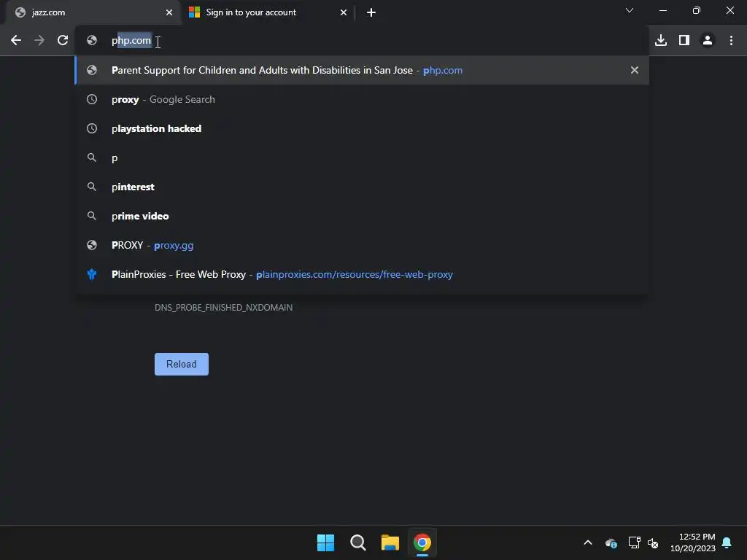
Task: Select the playstation hacked history suggestion
Action: (x=362, y=128)
